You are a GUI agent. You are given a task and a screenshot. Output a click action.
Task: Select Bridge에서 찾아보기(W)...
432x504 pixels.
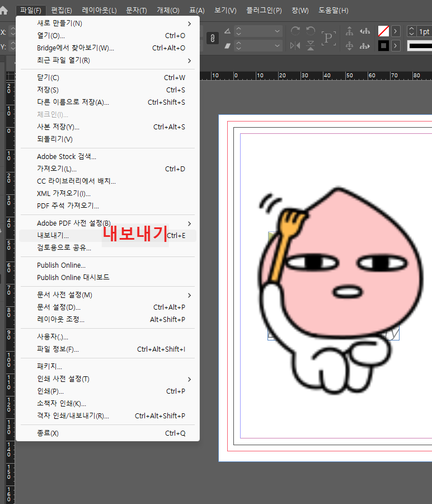(x=107, y=48)
